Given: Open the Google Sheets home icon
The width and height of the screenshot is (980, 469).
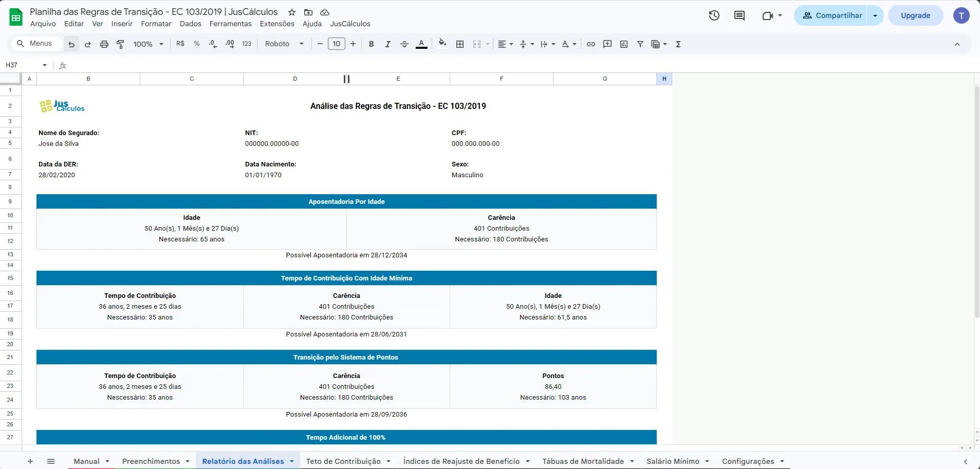Looking at the screenshot, I should [16, 17].
